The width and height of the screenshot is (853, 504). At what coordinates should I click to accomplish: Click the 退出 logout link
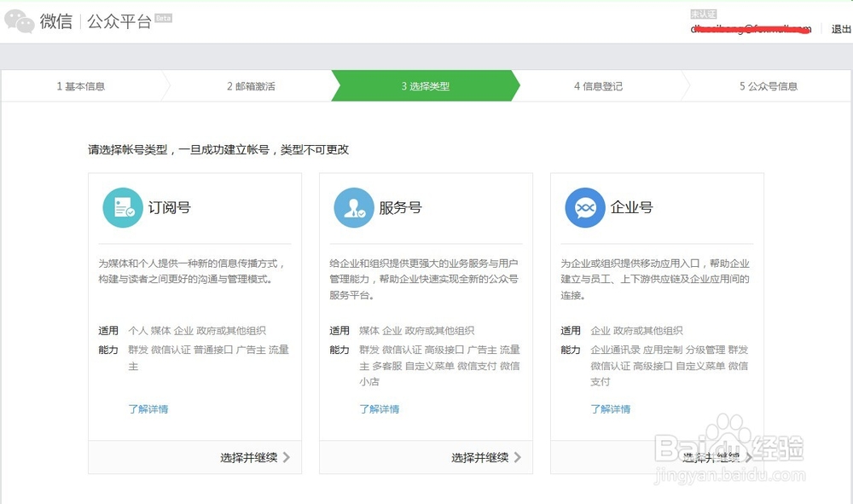[838, 28]
